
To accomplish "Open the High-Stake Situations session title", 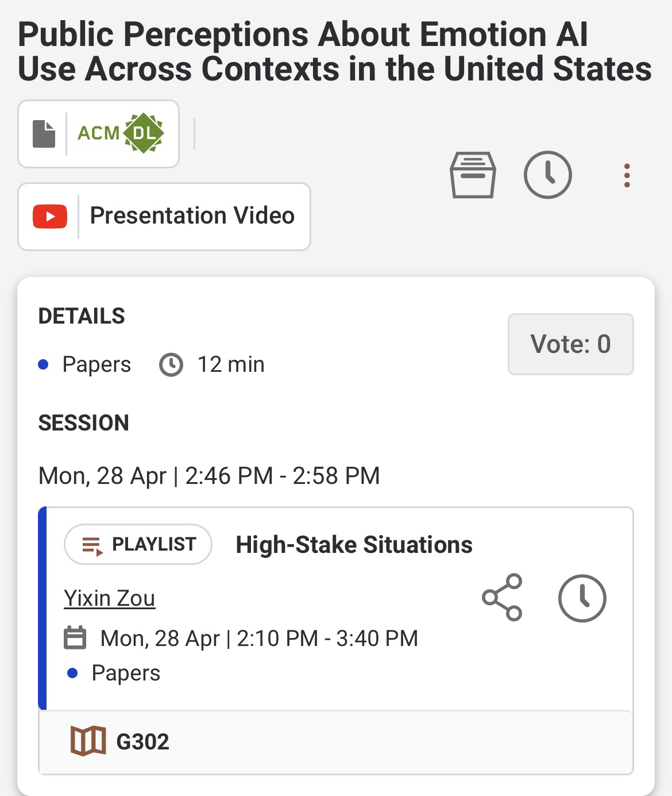I will click(x=354, y=545).
